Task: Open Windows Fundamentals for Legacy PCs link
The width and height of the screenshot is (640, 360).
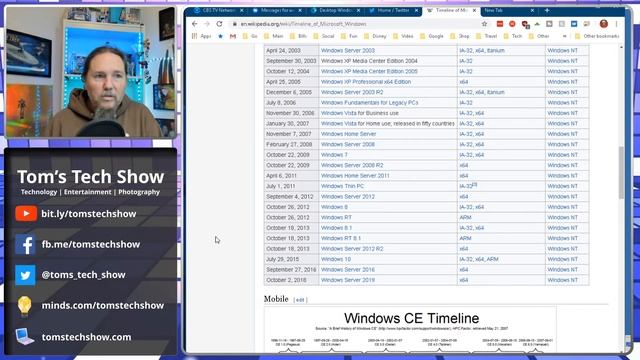Action: [x=369, y=103]
